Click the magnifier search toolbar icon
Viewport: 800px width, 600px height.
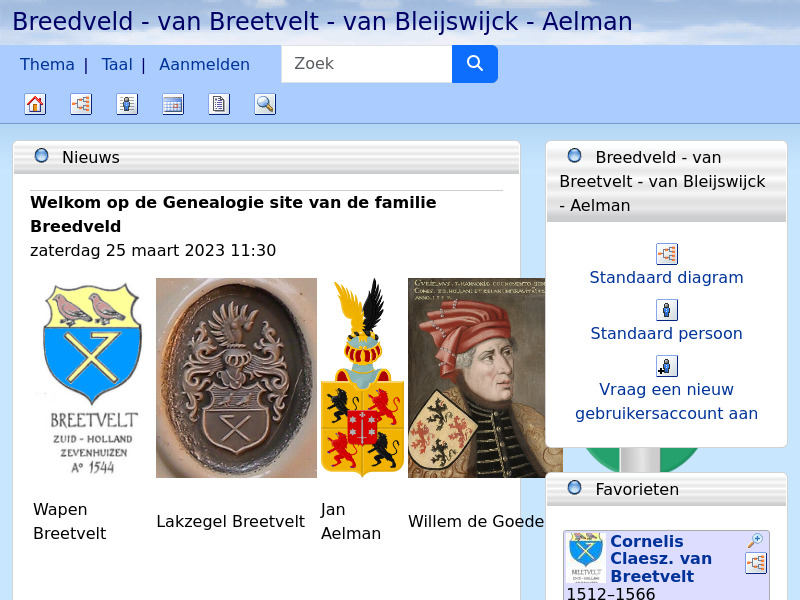pyautogui.click(x=265, y=103)
